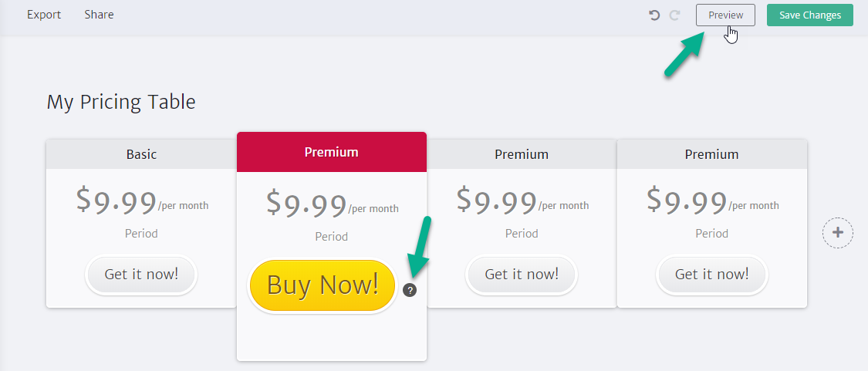The width and height of the screenshot is (868, 371).
Task: Click the undo arrow icon
Action: coord(654,15)
